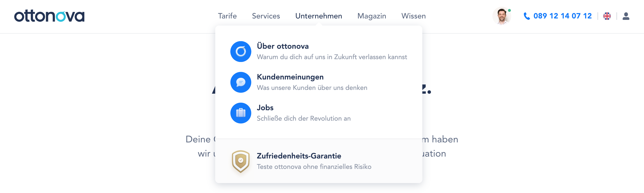Click the golden guarantee shield icon

(x=240, y=161)
